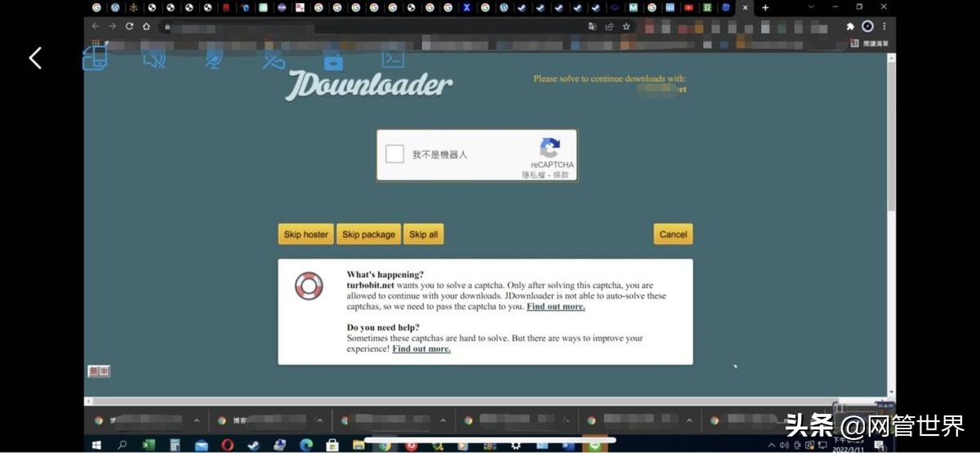
Task: Open the Windows Start menu
Action: [96, 445]
